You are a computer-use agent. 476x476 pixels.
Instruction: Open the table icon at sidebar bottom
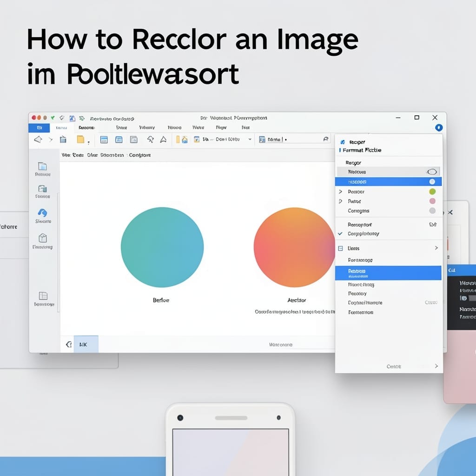pos(43,296)
